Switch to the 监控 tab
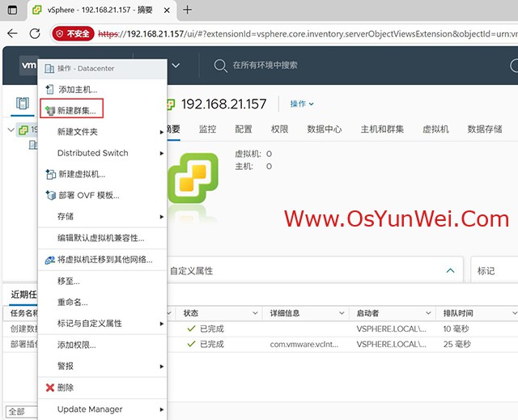This screenshot has width=518, height=420. point(207,129)
